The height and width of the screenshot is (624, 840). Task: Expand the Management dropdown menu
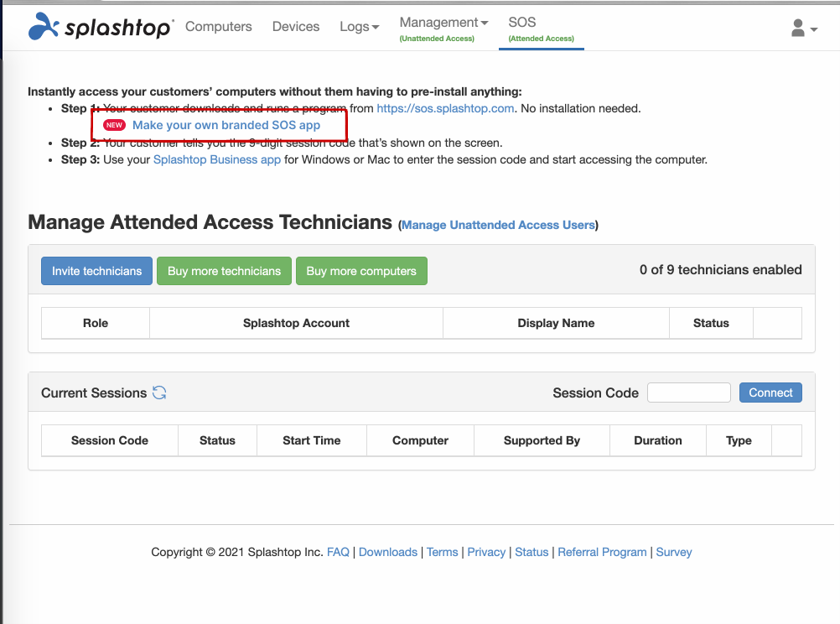click(444, 29)
